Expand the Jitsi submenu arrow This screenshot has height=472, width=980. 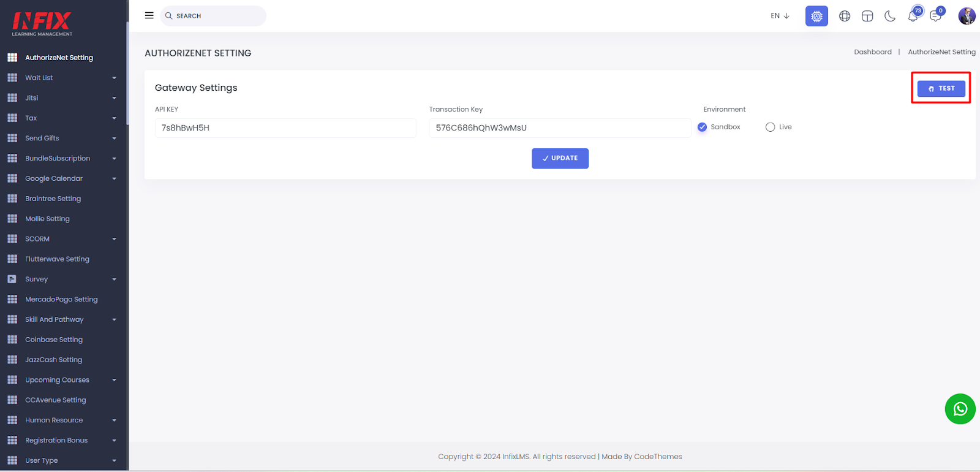115,98
